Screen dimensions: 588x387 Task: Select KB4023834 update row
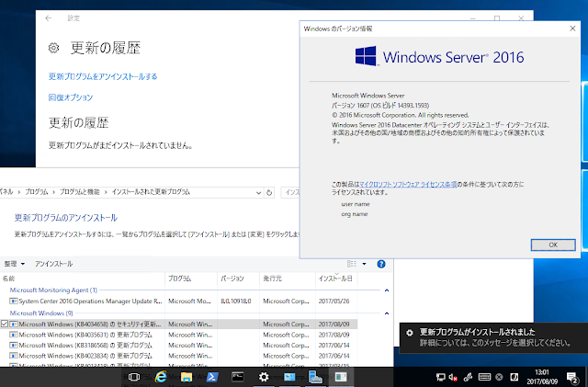179,356
